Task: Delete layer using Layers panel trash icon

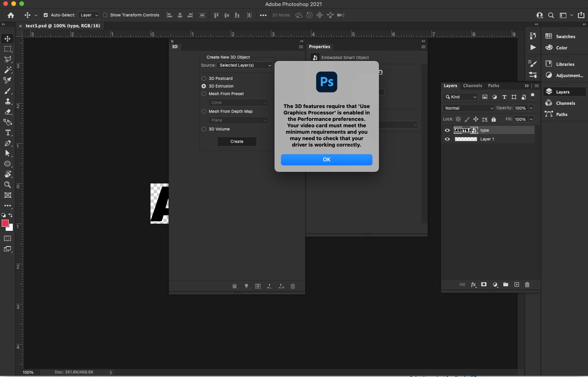Action: pos(527,285)
